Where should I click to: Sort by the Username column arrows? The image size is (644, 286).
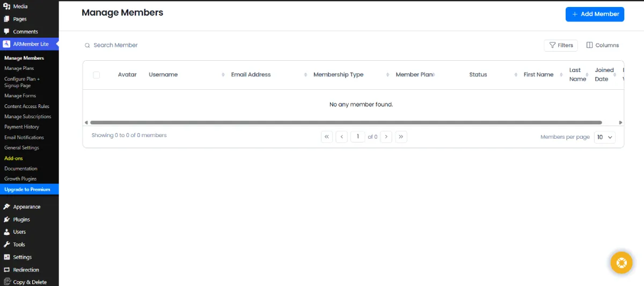click(223, 75)
